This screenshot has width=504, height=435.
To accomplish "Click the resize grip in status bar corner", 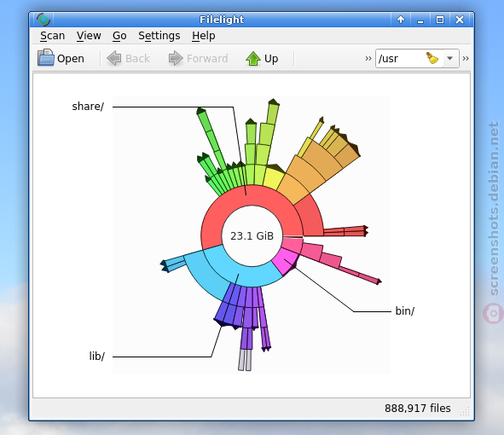I will tap(465, 411).
